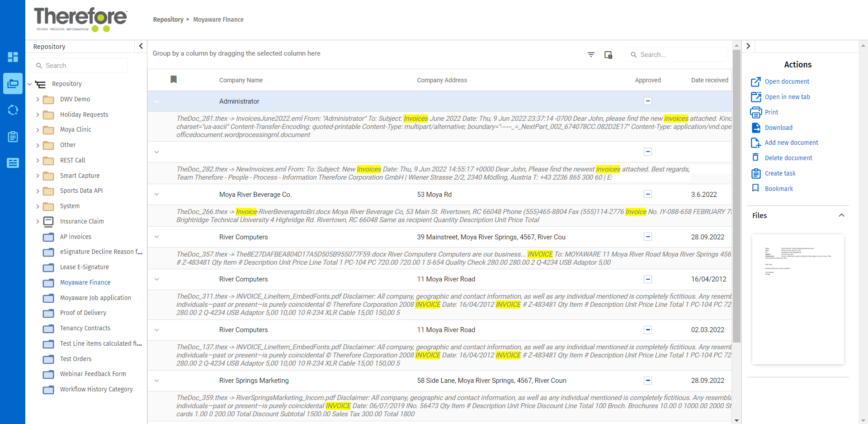Toggle Approved for River Computers dated 02.03.2022
868x424 pixels.
648,330
